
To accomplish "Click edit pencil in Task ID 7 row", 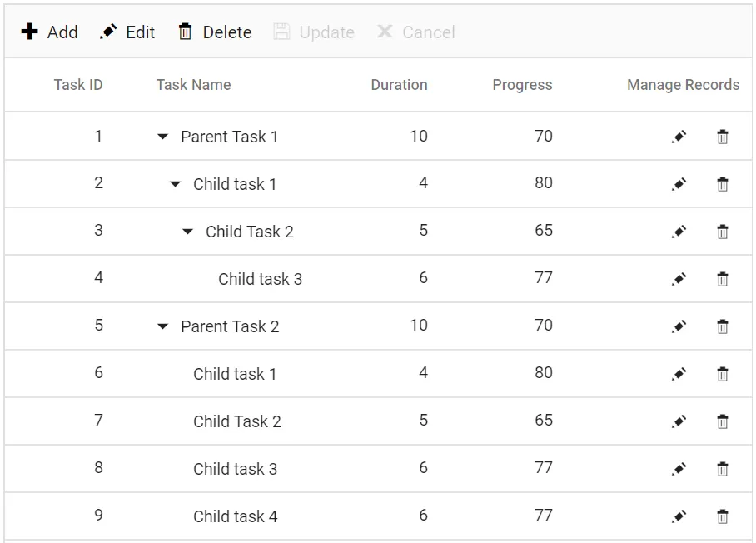I will [x=679, y=421].
